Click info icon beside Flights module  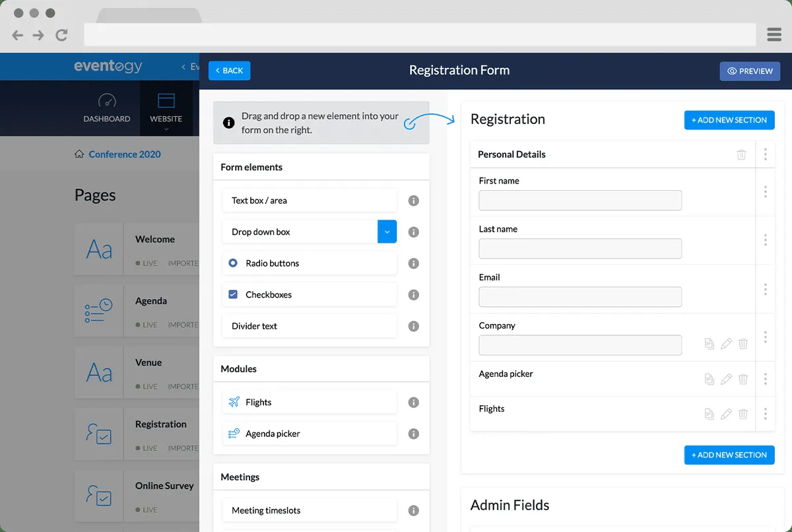(x=414, y=403)
